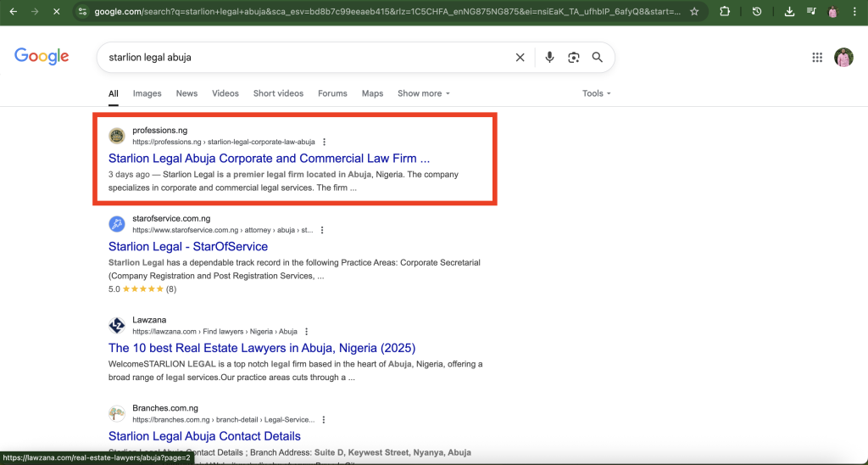Submit search with magnifying glass icon
868x465 pixels.
tap(598, 57)
